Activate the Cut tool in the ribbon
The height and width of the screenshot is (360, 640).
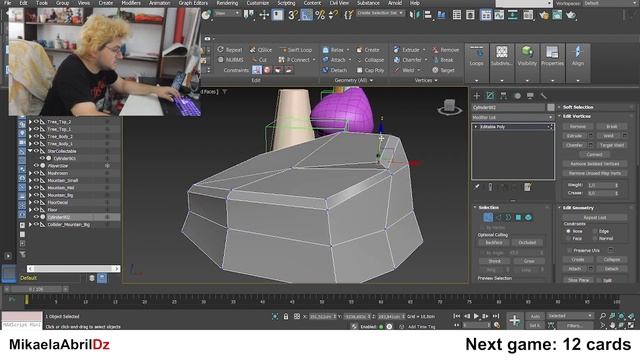click(x=258, y=60)
